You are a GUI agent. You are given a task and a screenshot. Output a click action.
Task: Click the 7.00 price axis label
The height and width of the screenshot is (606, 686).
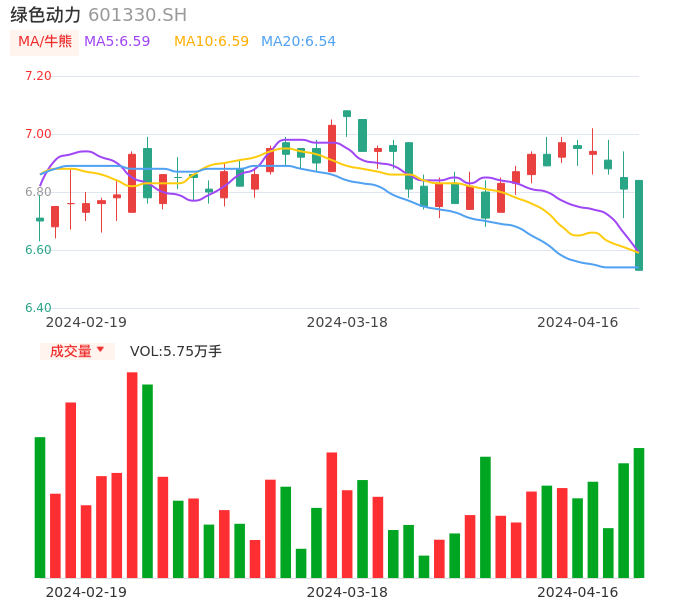click(x=38, y=134)
